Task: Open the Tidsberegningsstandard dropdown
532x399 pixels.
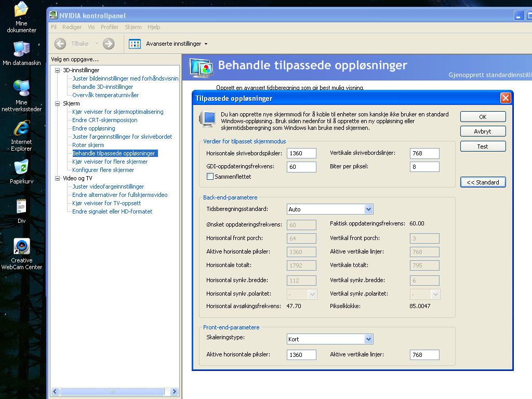Action: [369, 209]
